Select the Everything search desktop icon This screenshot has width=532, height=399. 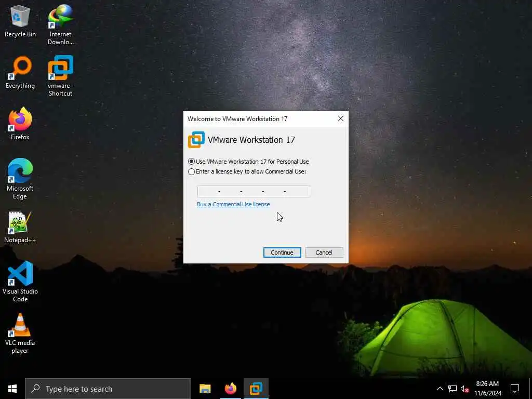coord(20,72)
